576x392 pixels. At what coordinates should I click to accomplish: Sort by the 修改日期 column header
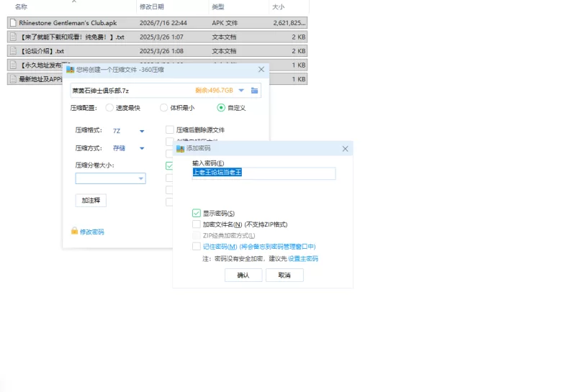click(x=152, y=6)
